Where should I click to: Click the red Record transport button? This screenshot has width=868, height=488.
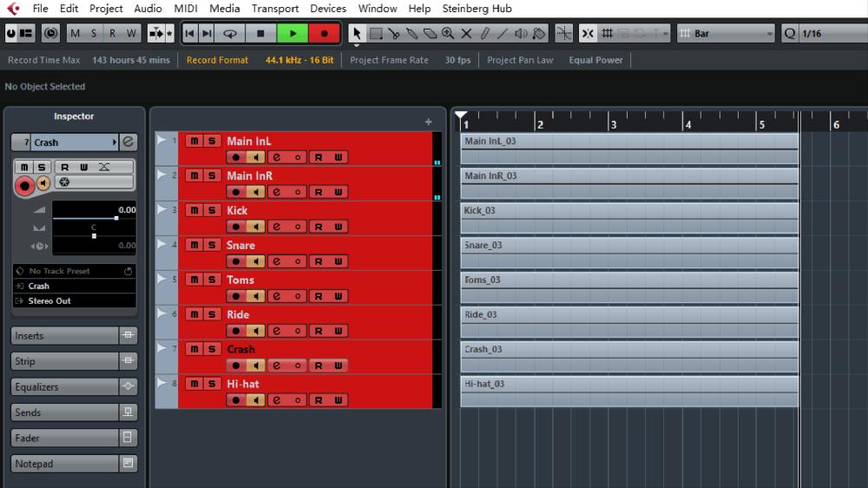click(325, 34)
